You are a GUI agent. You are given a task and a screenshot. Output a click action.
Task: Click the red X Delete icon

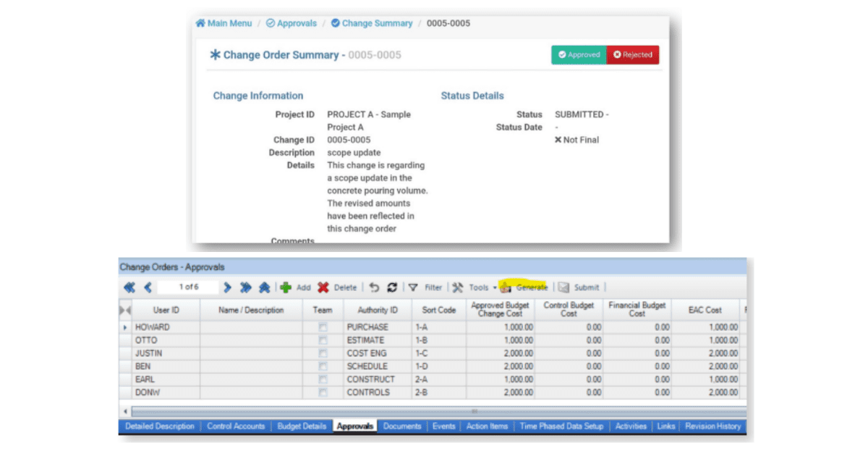[x=323, y=287]
